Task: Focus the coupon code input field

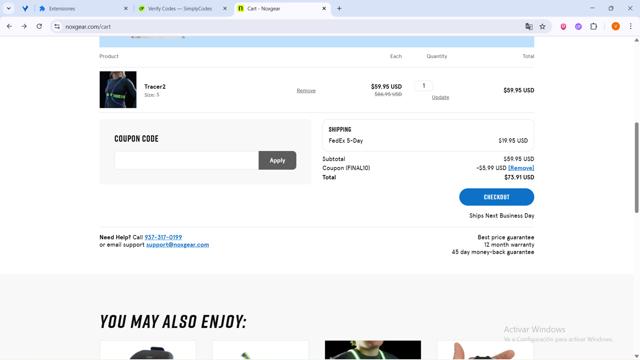Action: (187, 160)
